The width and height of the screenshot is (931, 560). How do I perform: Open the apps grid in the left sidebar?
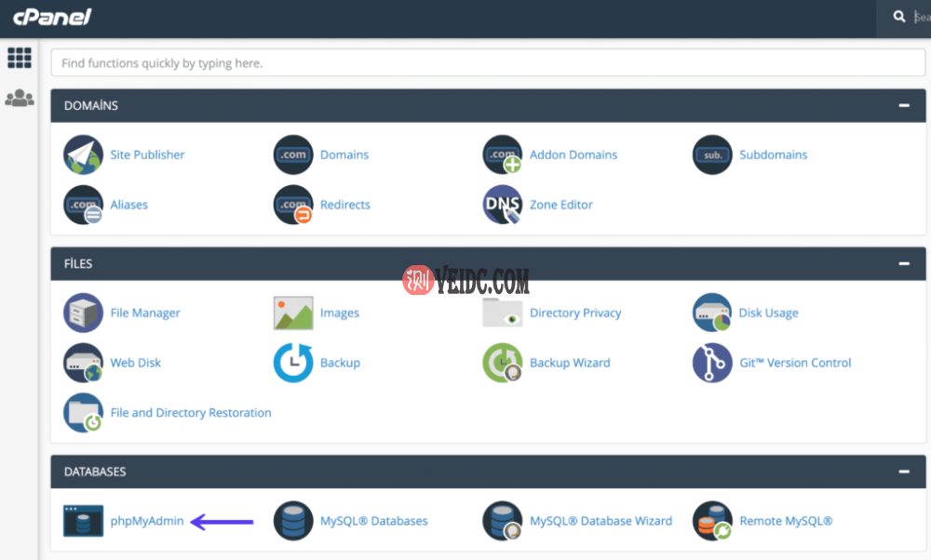tap(20, 58)
